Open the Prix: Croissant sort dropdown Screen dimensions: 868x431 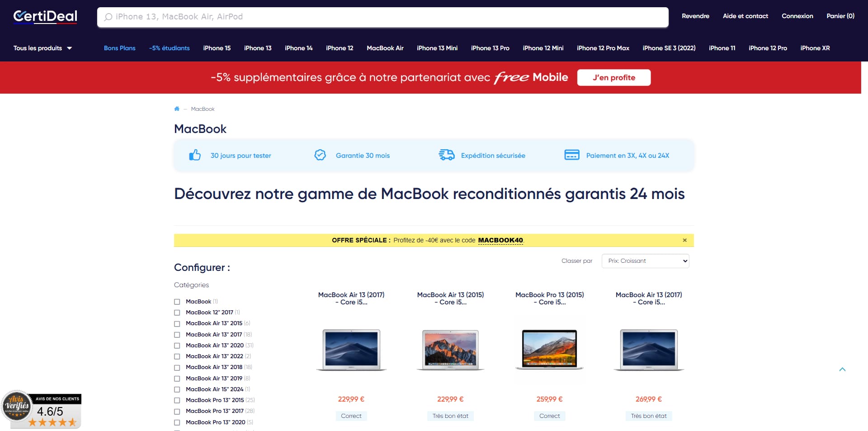645,261
